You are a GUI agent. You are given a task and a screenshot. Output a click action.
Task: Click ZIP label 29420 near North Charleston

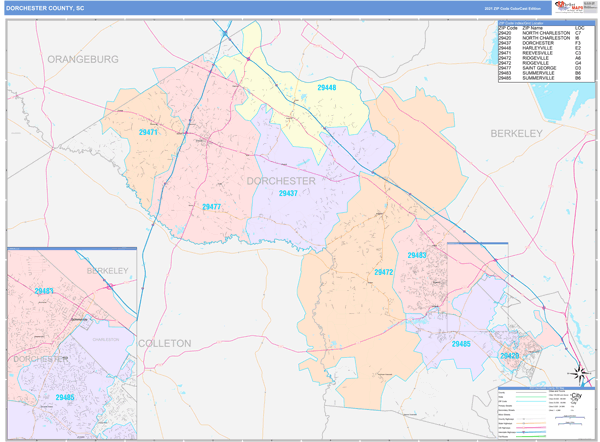click(x=510, y=356)
